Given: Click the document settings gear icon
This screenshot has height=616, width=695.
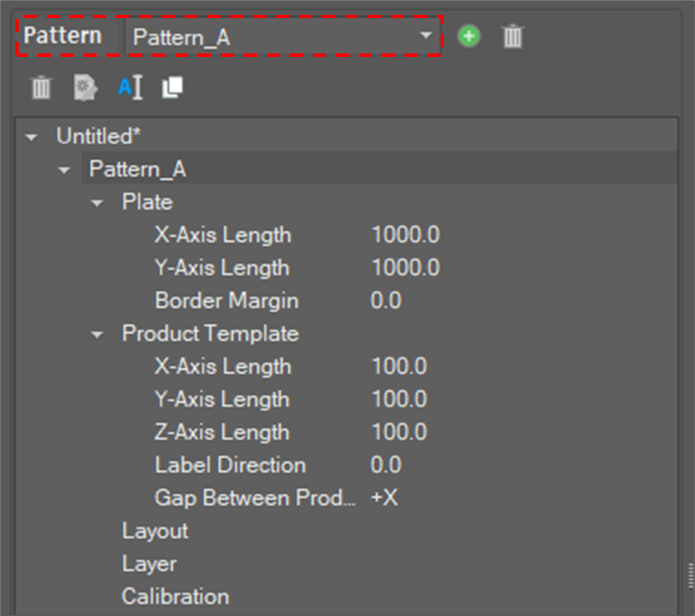Looking at the screenshot, I should 85,87.
